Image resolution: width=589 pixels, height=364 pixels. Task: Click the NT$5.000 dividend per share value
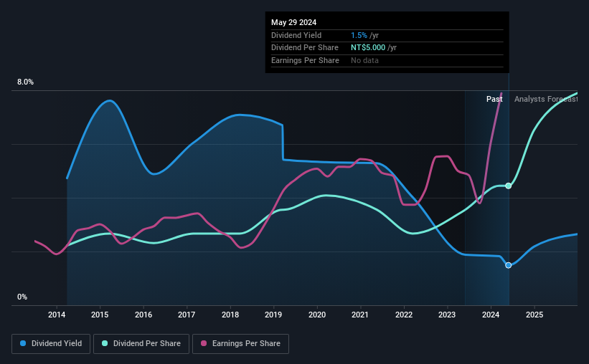(x=368, y=48)
